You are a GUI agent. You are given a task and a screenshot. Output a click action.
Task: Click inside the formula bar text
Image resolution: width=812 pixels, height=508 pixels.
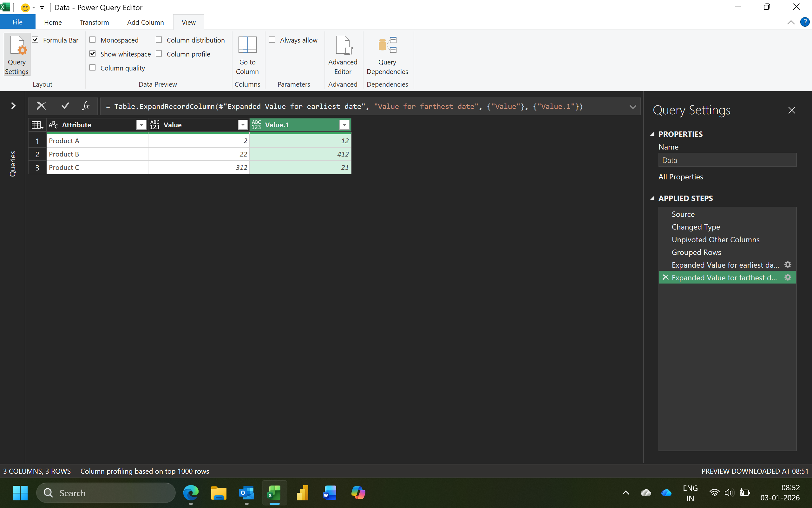coord(364,106)
